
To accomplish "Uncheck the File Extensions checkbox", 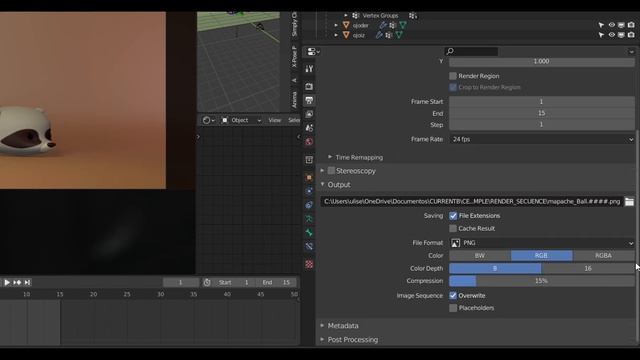I will (x=453, y=216).
